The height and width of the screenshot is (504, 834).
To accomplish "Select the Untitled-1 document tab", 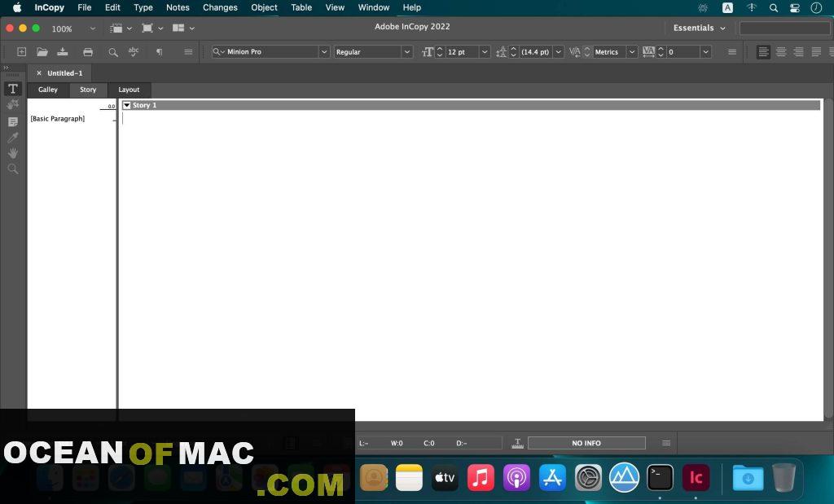I will pos(65,73).
